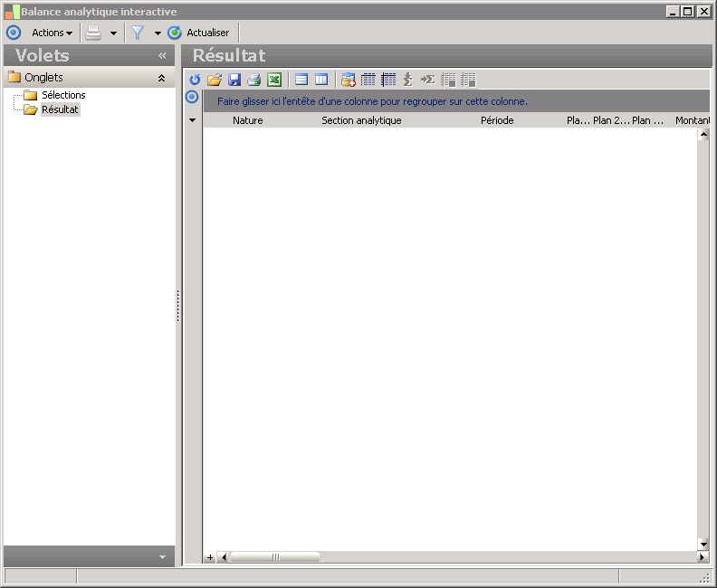
Task: Select the Sélections tree item
Action: (x=63, y=95)
